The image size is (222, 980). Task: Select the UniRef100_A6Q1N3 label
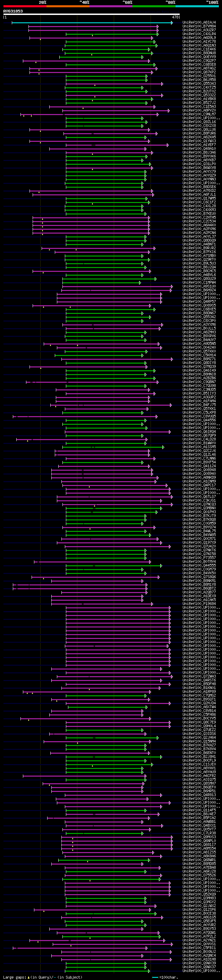point(199,45)
